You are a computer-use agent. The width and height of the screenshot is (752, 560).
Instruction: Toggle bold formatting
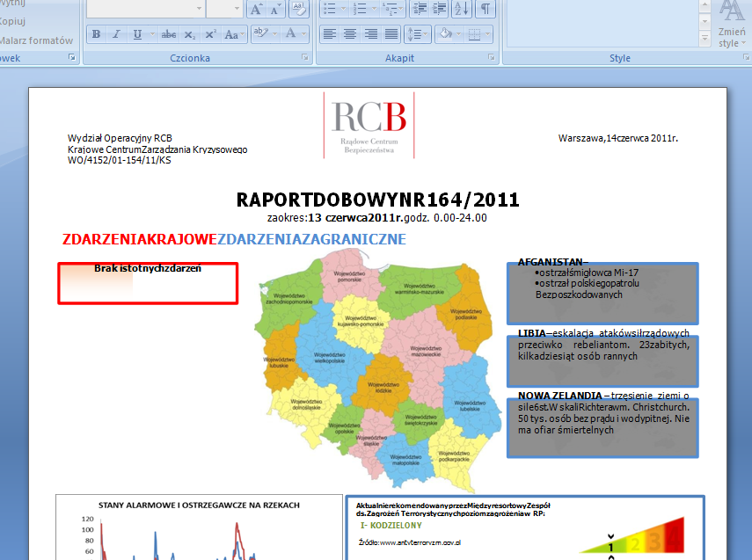click(x=97, y=34)
